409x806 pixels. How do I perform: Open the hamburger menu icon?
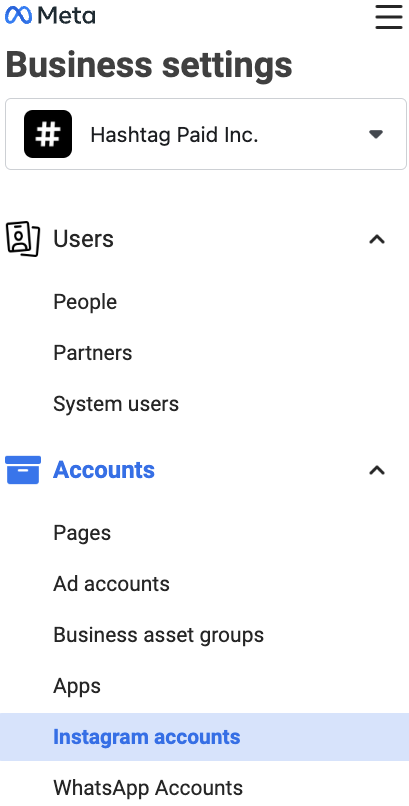pos(389,17)
